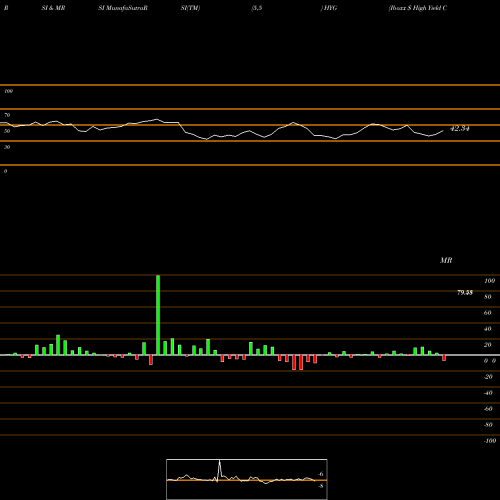Click the MR axis label -100
This screenshot has width=500, height=500.
coord(490,441)
